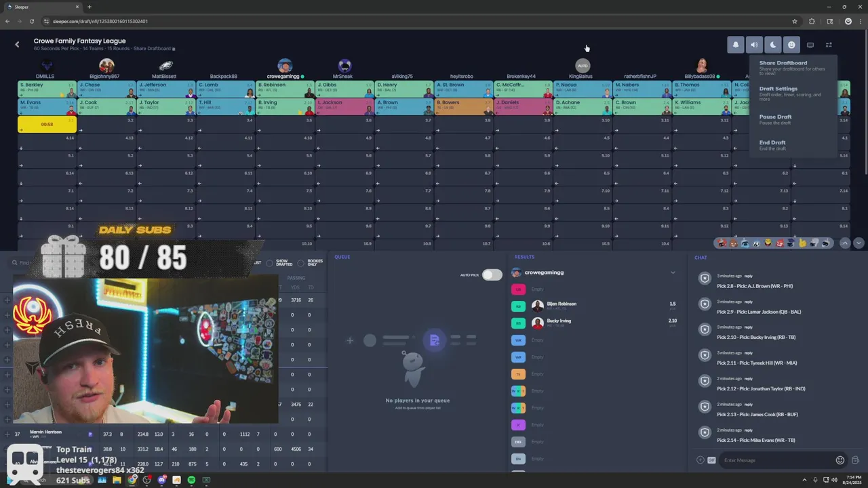Open a new browser tab
The height and width of the screenshot is (488, 868).
point(89,7)
